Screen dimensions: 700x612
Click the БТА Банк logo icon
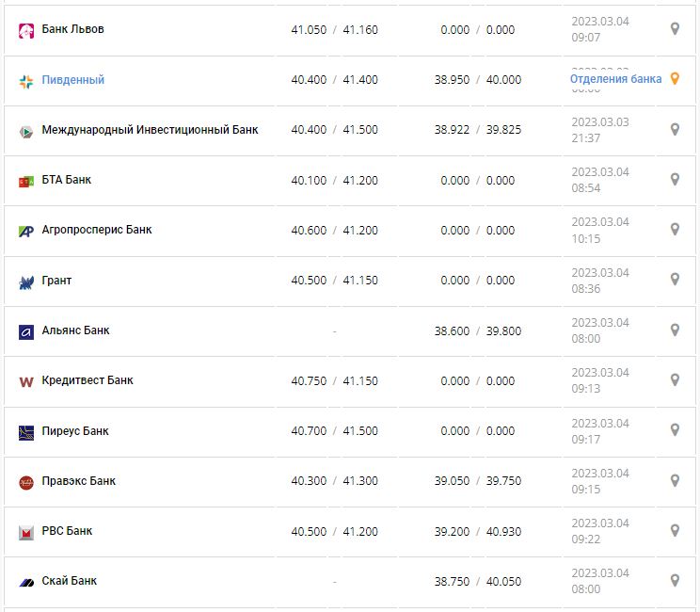[x=26, y=181]
